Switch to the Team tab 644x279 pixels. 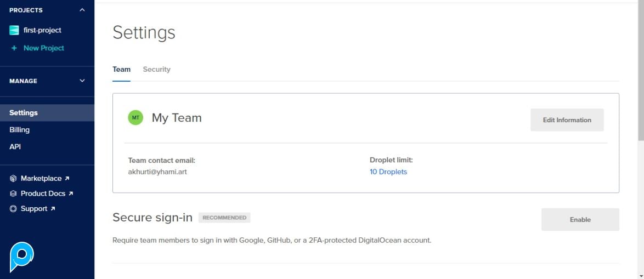pos(121,70)
